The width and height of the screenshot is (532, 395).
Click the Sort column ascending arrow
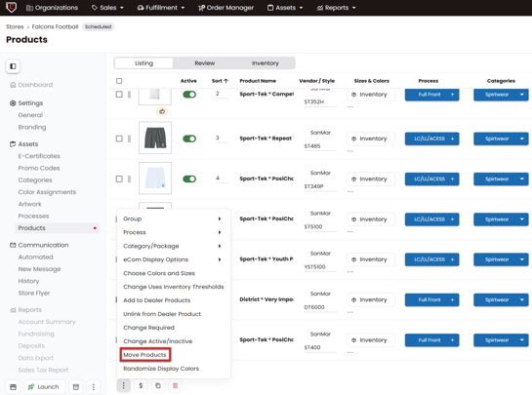(225, 81)
